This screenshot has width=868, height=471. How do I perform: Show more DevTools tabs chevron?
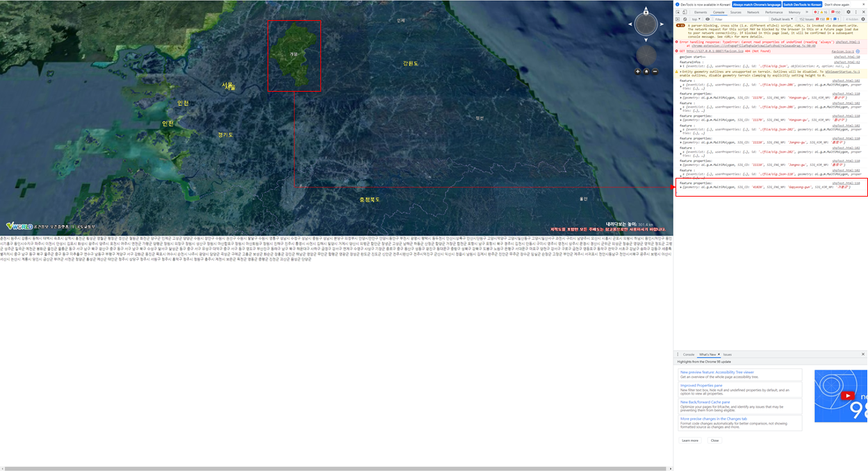point(807,12)
